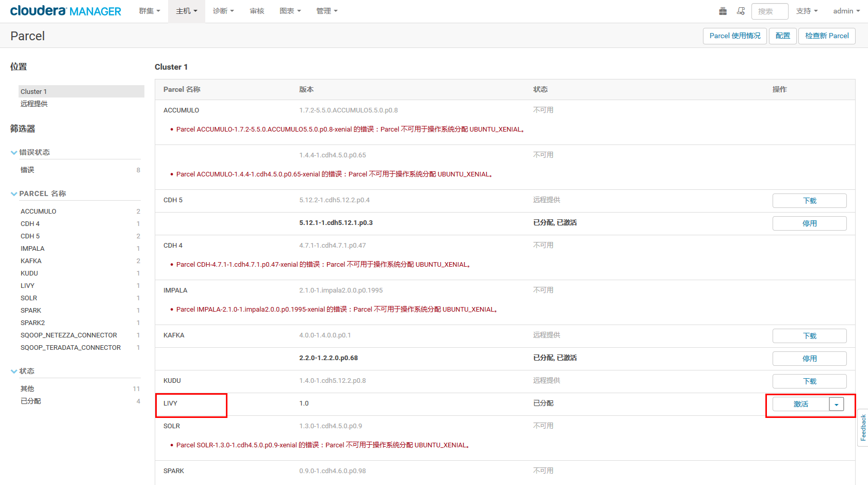Open the 管理 menu
The height and width of the screenshot is (485, 868).
click(x=327, y=11)
